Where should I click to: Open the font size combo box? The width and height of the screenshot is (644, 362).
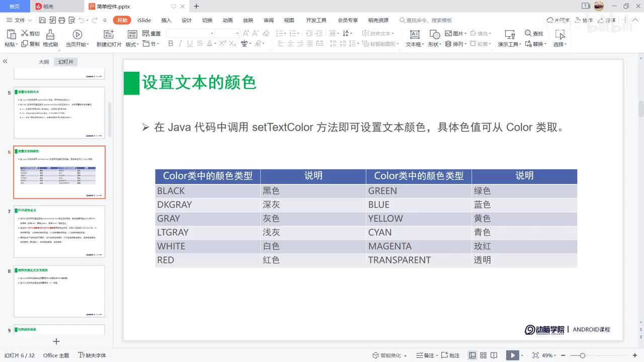tap(227, 33)
